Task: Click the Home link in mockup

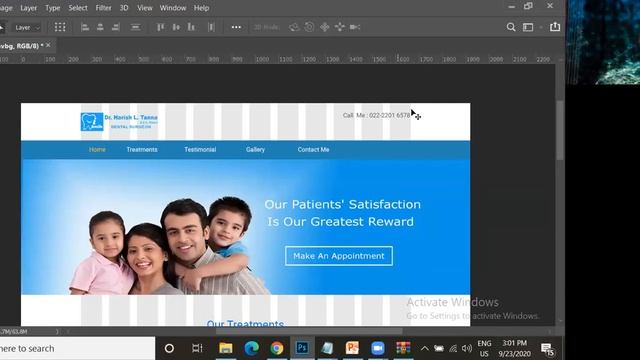Action: [x=97, y=149]
